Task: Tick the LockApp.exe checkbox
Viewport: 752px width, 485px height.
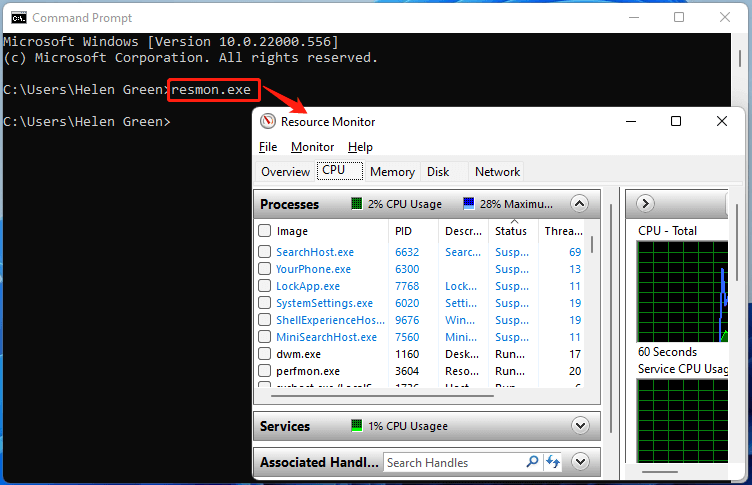Action: point(264,285)
